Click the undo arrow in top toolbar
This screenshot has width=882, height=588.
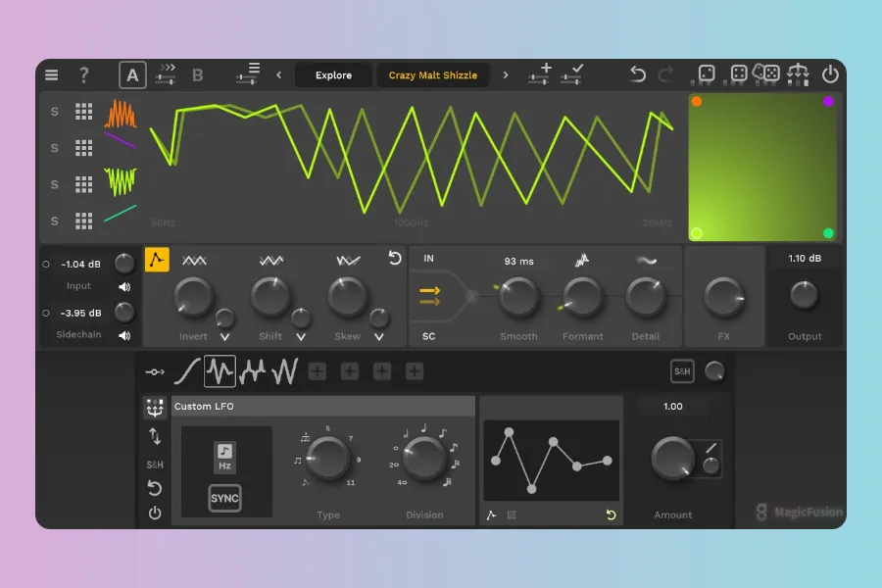tap(638, 74)
